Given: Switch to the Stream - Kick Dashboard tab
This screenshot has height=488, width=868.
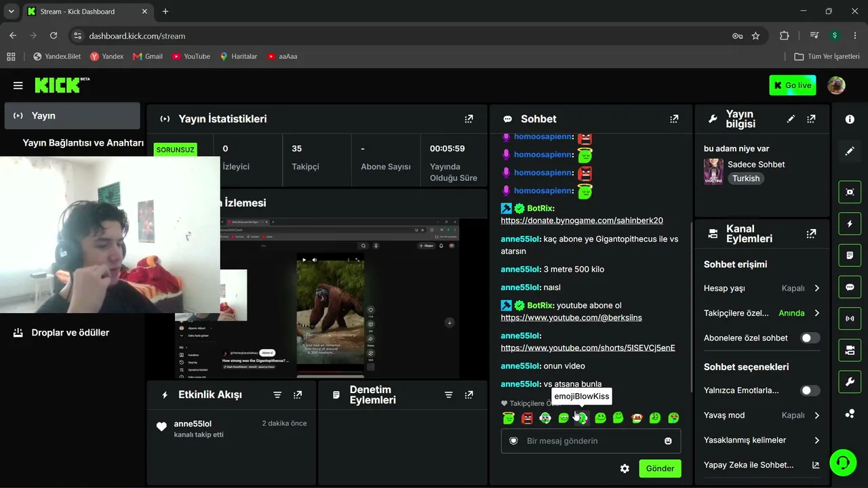Looking at the screenshot, I should (x=87, y=12).
